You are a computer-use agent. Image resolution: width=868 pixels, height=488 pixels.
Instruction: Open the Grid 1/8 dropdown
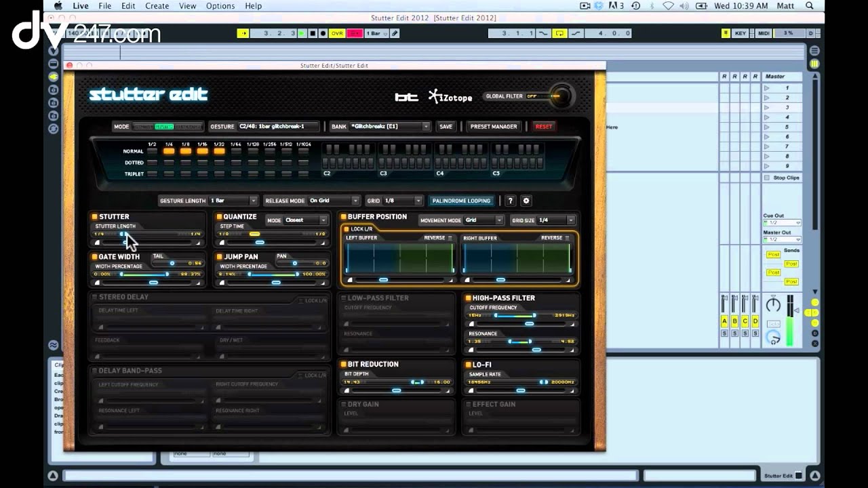point(403,201)
